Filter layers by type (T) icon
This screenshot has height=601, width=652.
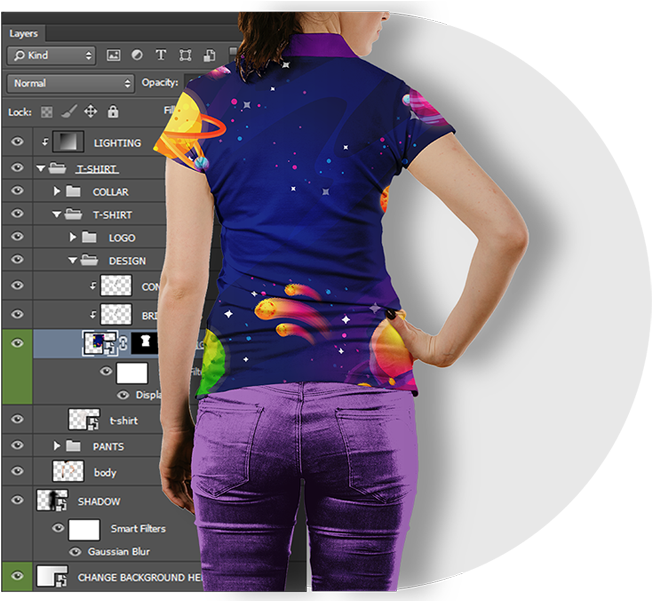tap(161, 55)
